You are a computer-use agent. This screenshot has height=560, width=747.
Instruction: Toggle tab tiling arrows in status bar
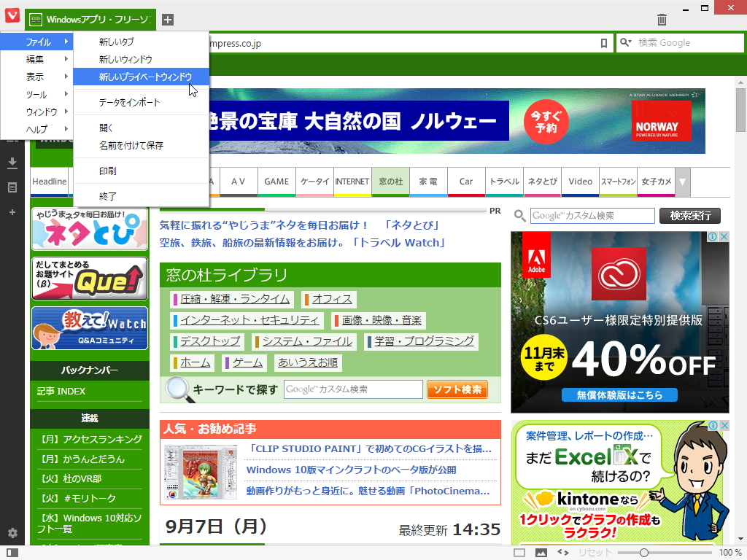click(x=562, y=553)
